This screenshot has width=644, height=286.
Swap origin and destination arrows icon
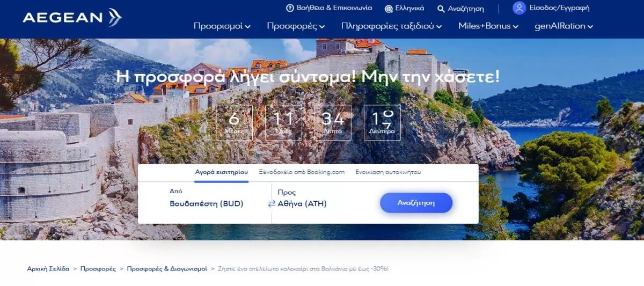coord(272,204)
